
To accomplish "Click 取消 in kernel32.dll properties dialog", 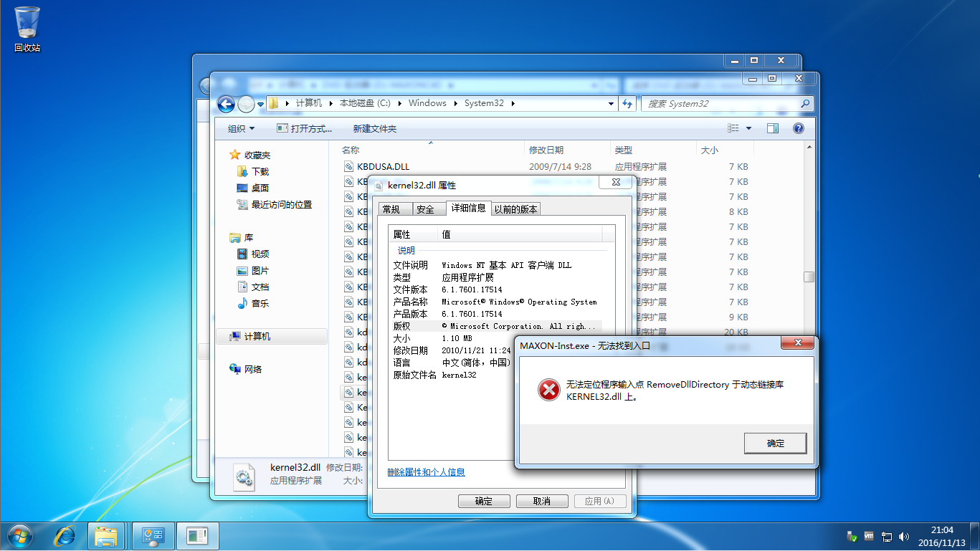I will (542, 501).
